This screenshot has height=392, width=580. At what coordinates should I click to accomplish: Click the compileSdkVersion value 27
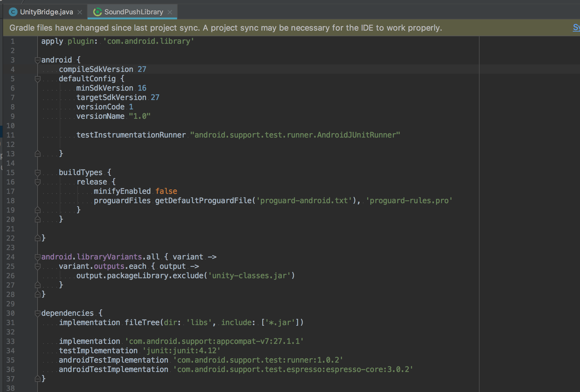pyautogui.click(x=142, y=69)
